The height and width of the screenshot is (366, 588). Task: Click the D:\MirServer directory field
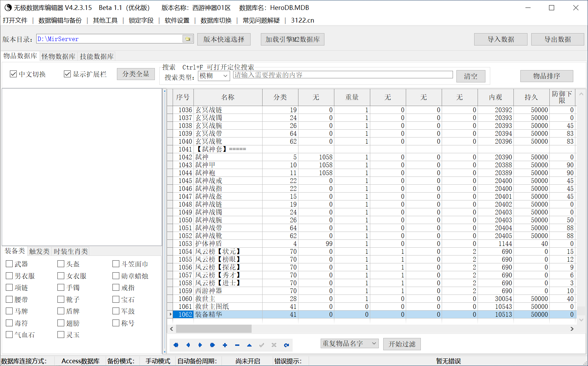[109, 39]
